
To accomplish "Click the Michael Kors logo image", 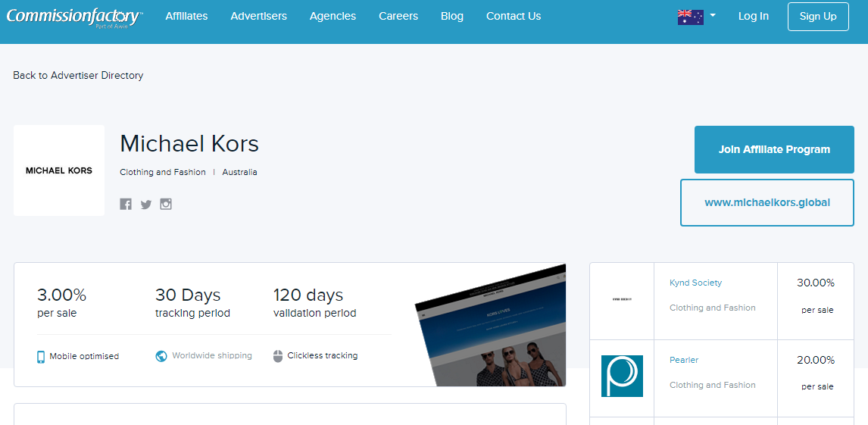I will [59, 170].
